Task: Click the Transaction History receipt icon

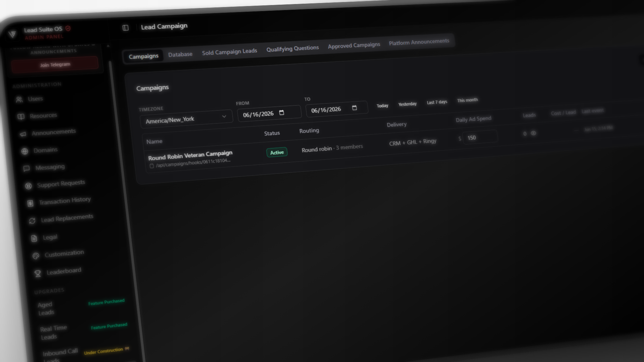Action: point(30,203)
